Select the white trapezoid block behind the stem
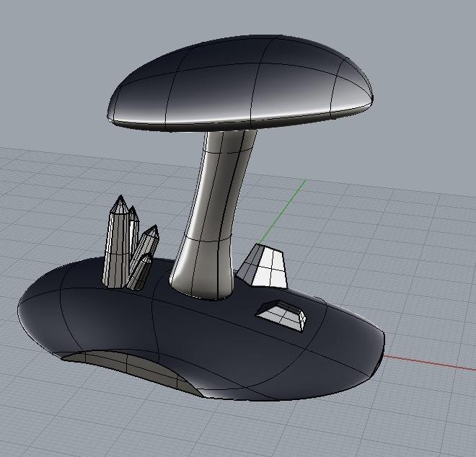Viewport: 476px width, 457px height. point(263,267)
